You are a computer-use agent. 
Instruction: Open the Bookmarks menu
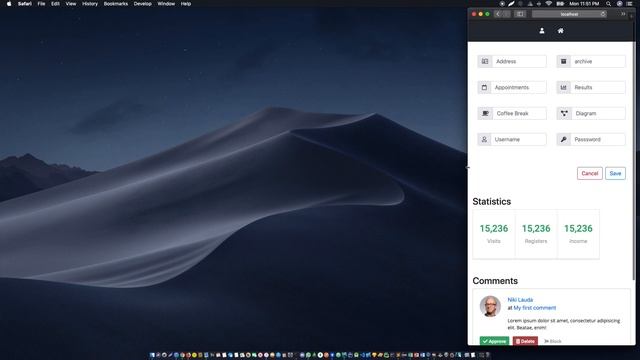(116, 4)
